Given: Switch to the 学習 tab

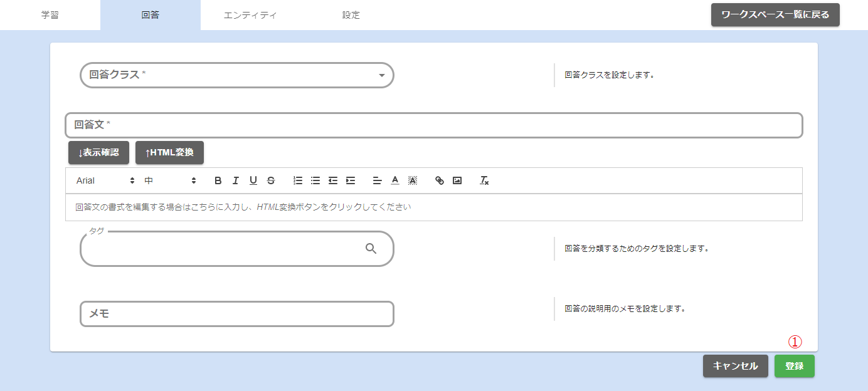Looking at the screenshot, I should tap(50, 15).
